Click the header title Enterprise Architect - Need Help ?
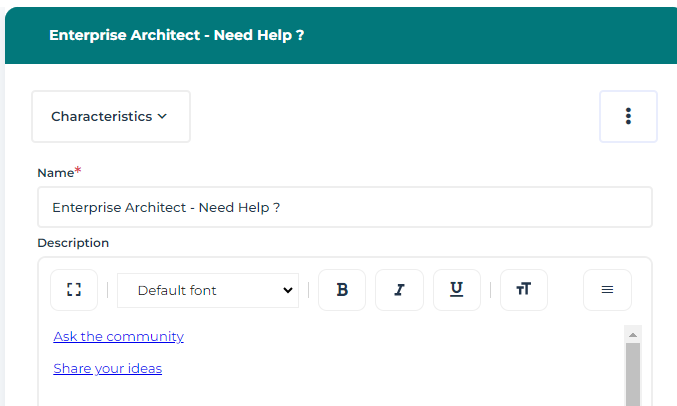 click(177, 35)
